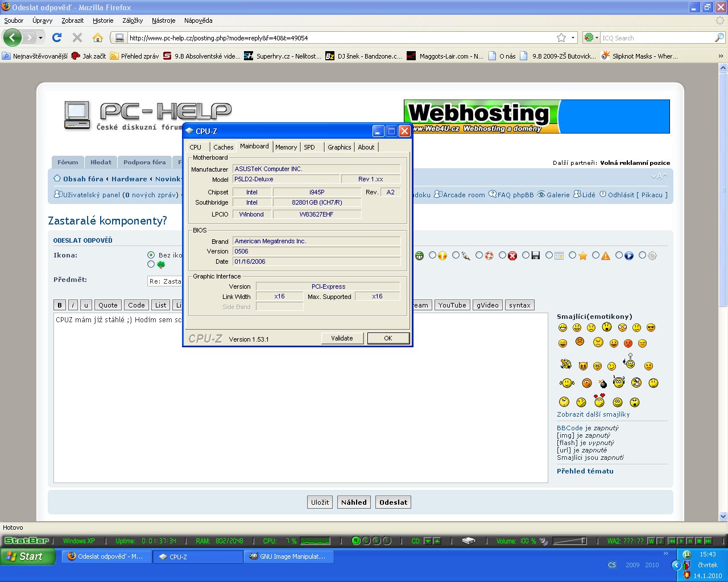Switch to the Memory tab in CPU-Z

tap(286, 147)
